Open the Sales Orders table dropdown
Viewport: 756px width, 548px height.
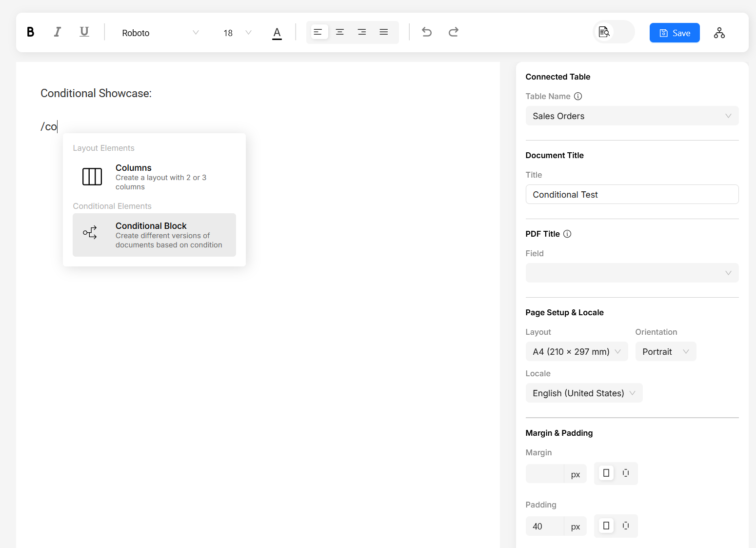632,116
